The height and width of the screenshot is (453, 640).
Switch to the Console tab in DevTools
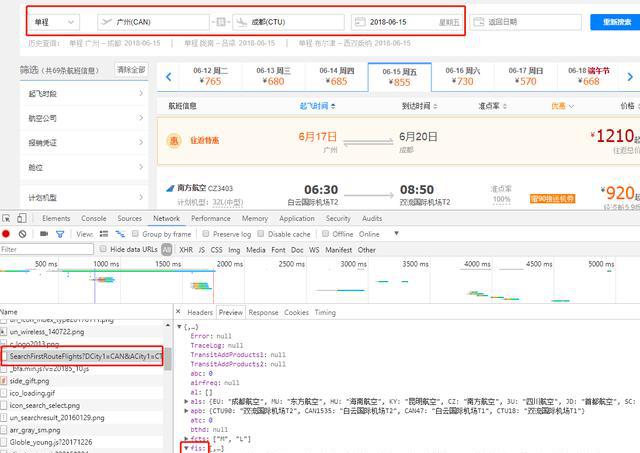pos(93,218)
